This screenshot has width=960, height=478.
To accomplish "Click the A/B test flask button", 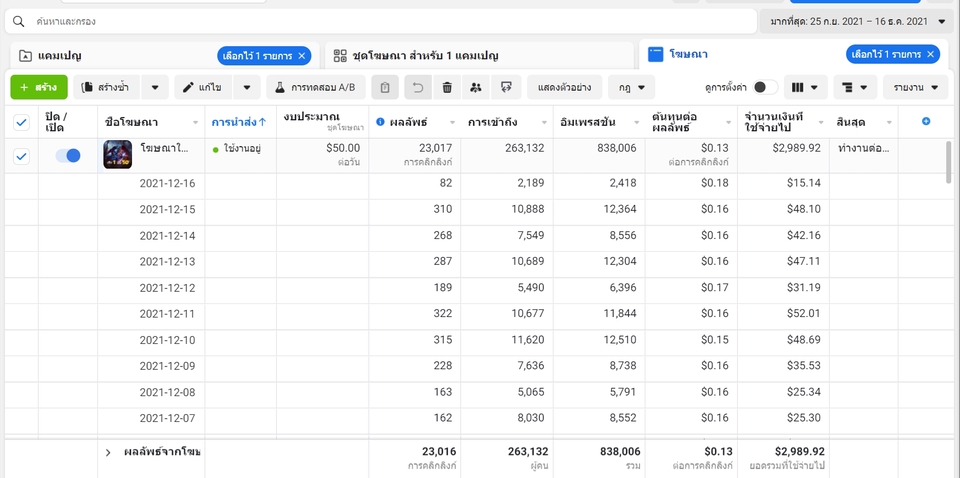I will coord(316,88).
